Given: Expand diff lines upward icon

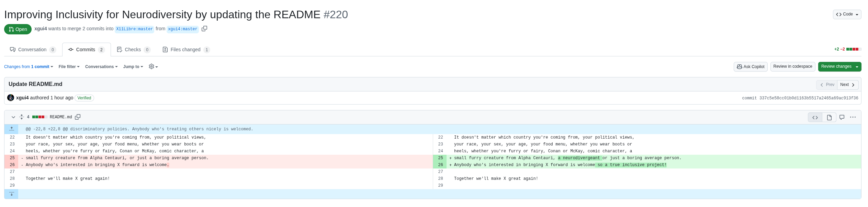Looking at the screenshot, I should [x=11, y=129].
